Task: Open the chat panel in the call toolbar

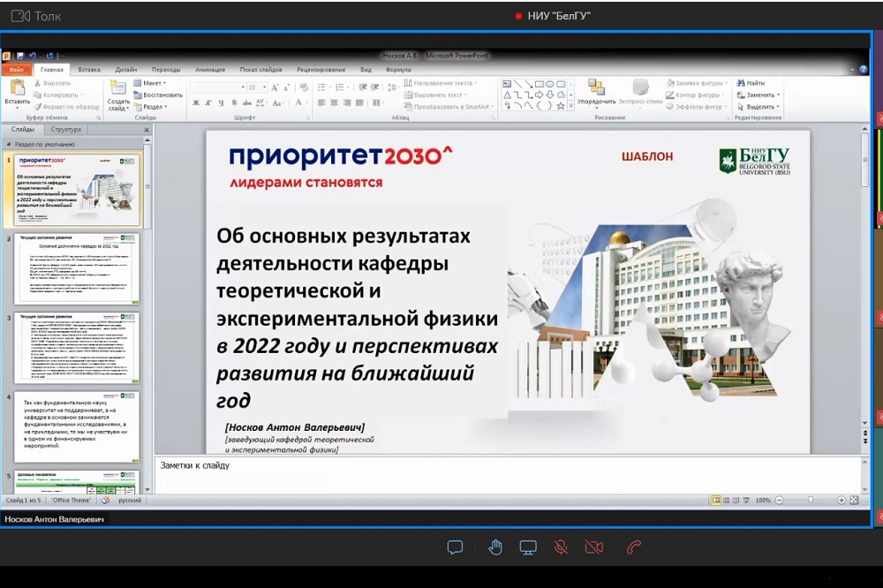Action: pyautogui.click(x=455, y=547)
